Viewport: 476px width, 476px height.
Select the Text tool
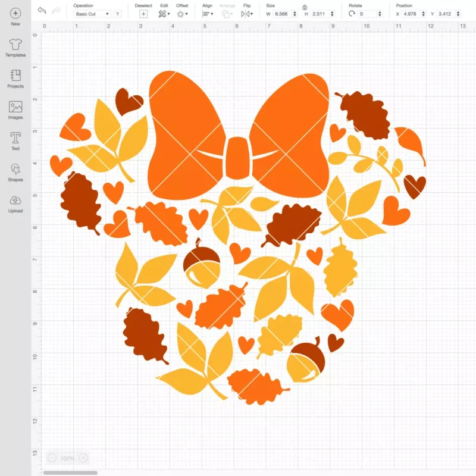[x=15, y=138]
